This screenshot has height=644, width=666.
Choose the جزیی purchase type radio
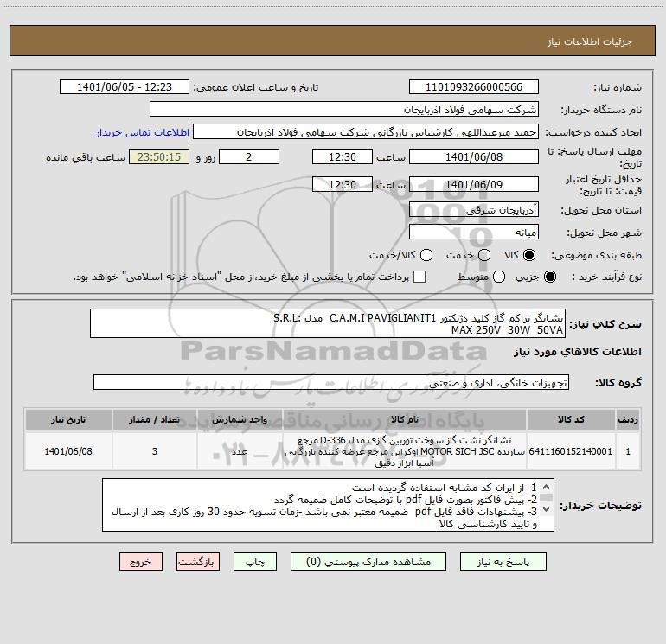(549, 277)
